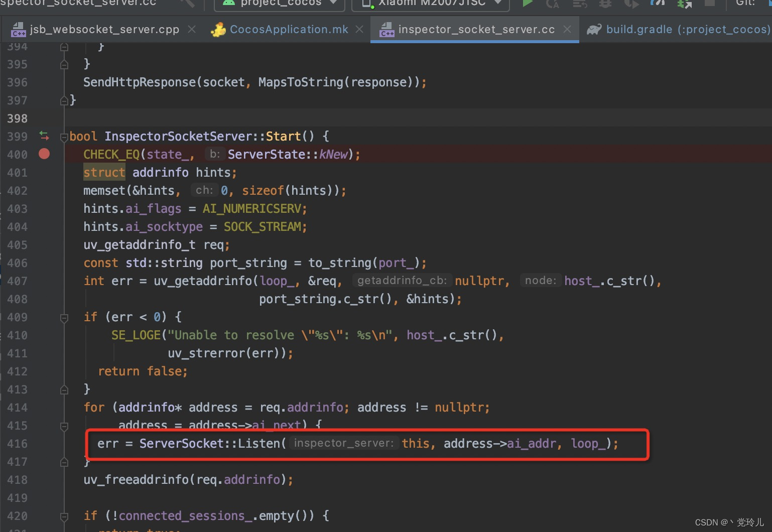Open build.gradle (:project_cocos) tab
Image resolution: width=772 pixels, height=532 pixels.
point(688,30)
